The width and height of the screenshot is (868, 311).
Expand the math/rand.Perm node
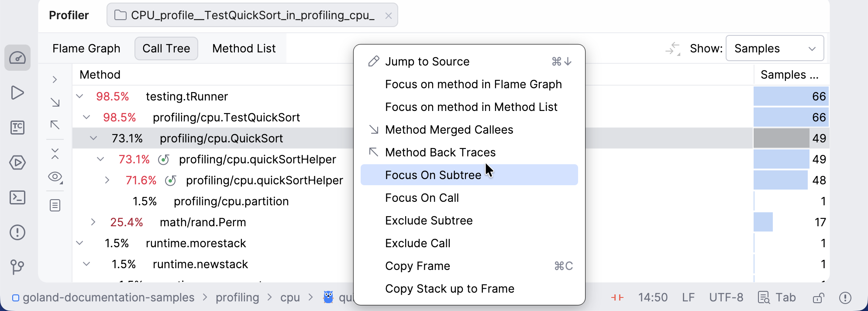(x=93, y=222)
